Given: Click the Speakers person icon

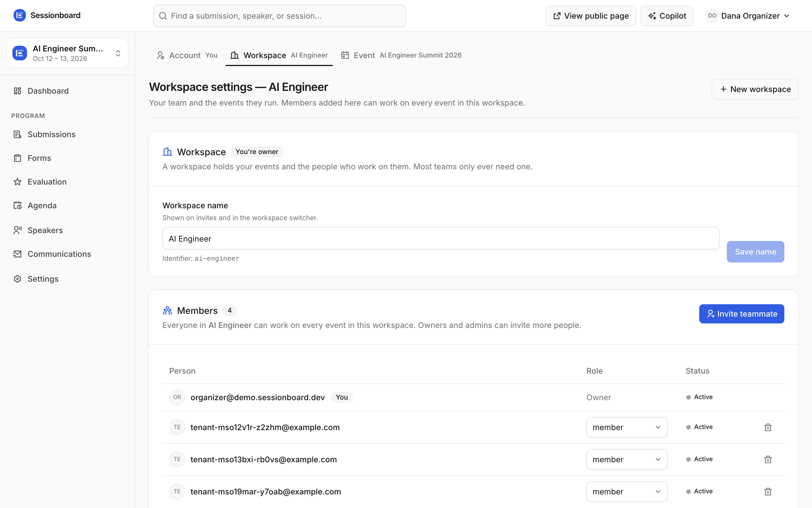Looking at the screenshot, I should [x=17, y=230].
